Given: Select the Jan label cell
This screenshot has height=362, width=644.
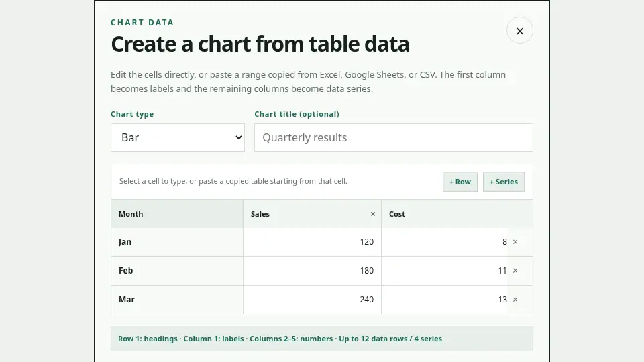Looking at the screenshot, I should 177,242.
